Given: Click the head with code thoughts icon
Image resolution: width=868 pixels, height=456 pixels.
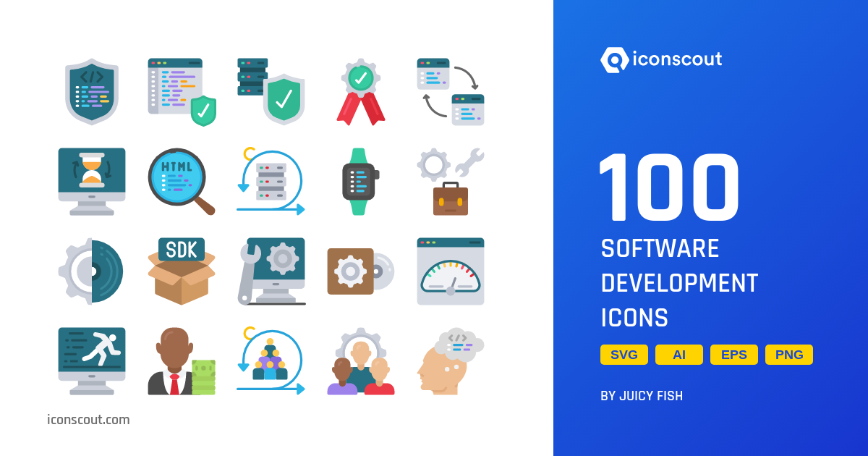Looking at the screenshot, I should 450,362.
